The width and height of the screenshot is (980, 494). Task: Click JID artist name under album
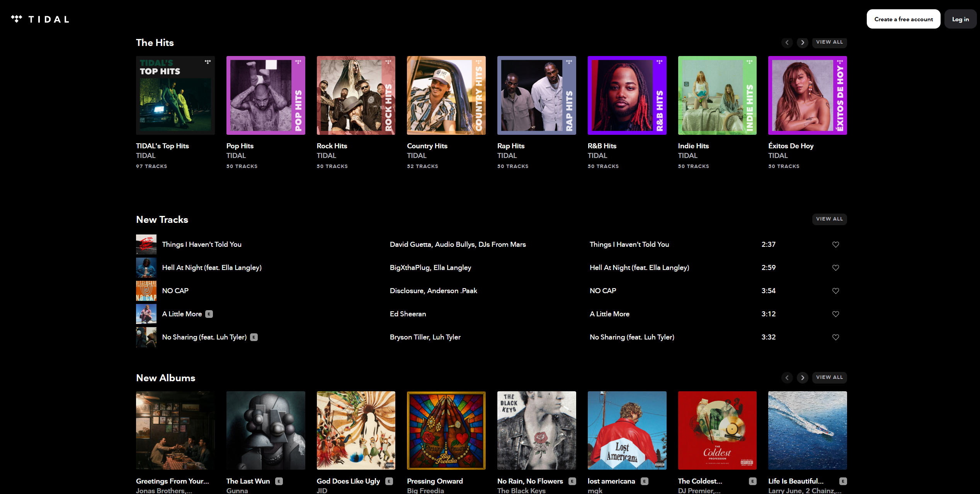[322, 491]
